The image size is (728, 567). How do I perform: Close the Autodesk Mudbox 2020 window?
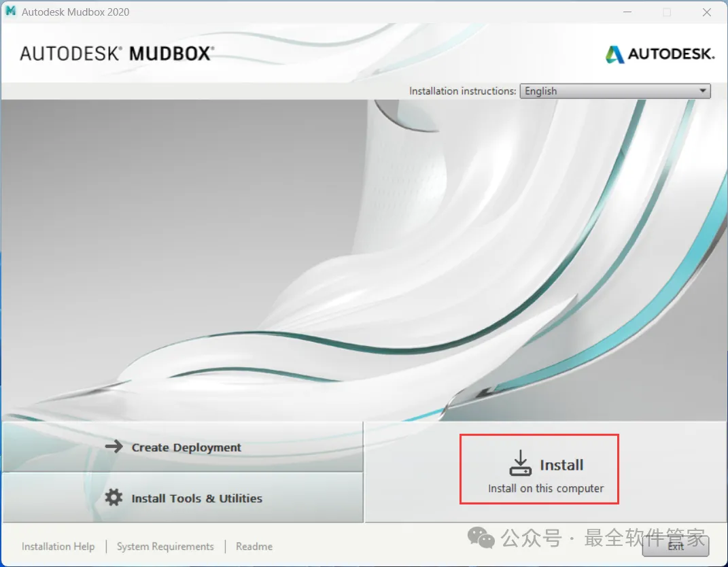[x=707, y=12]
